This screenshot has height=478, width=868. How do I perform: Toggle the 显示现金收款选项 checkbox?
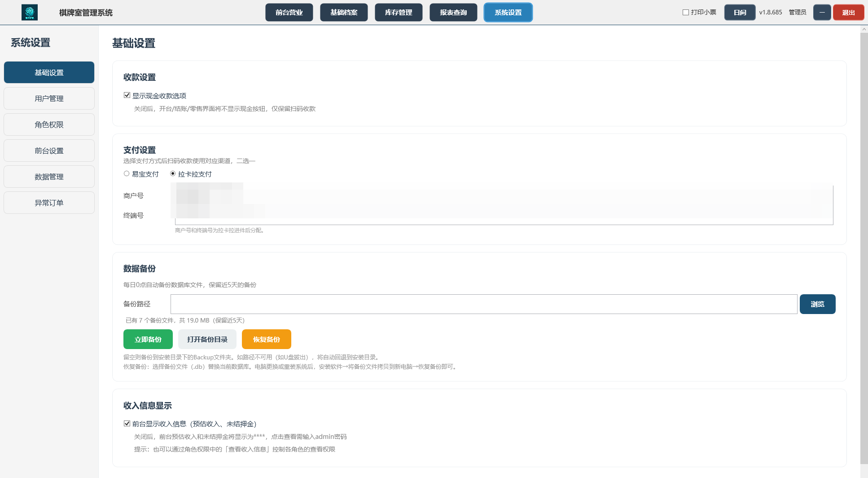point(127,95)
